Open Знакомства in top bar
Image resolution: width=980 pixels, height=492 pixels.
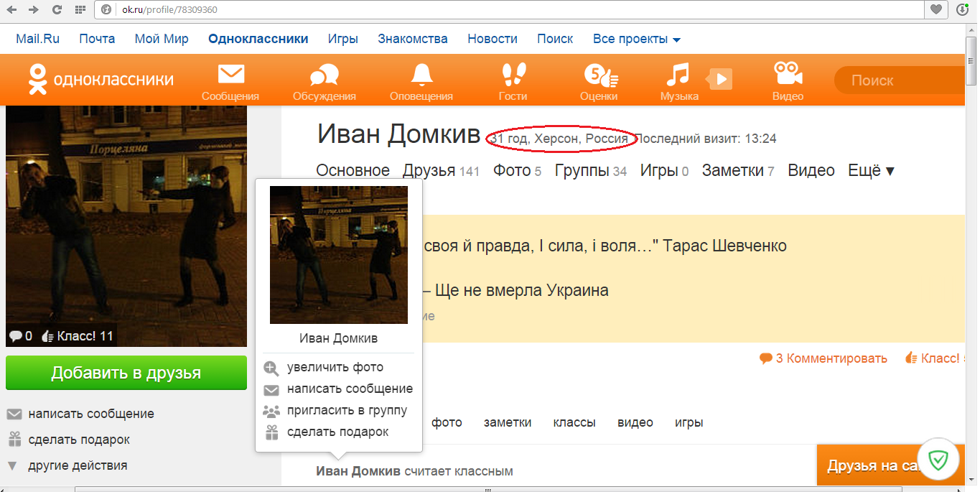413,39
